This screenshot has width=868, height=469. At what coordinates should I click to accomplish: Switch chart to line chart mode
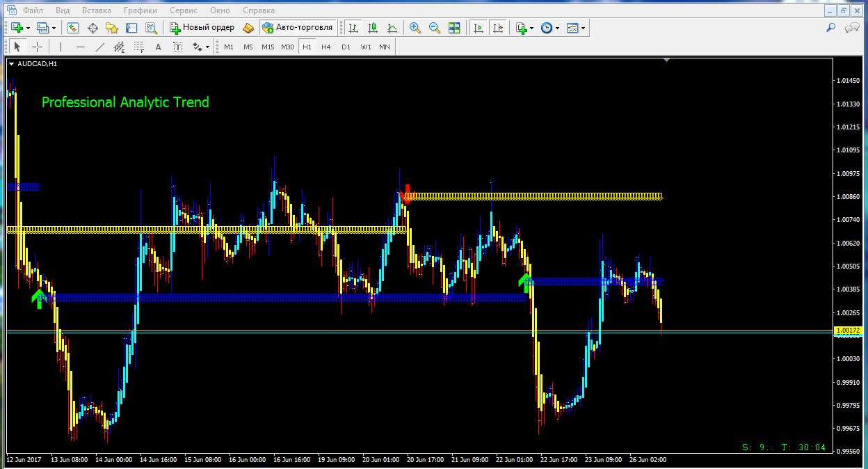pyautogui.click(x=392, y=28)
